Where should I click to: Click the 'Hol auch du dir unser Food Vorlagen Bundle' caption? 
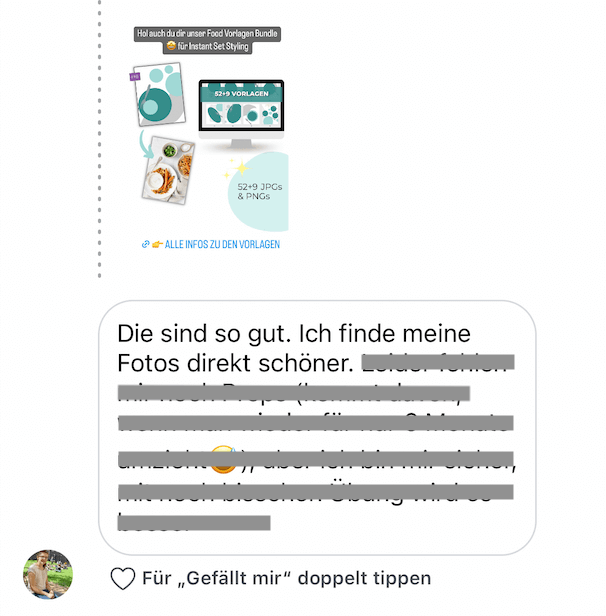(207, 34)
